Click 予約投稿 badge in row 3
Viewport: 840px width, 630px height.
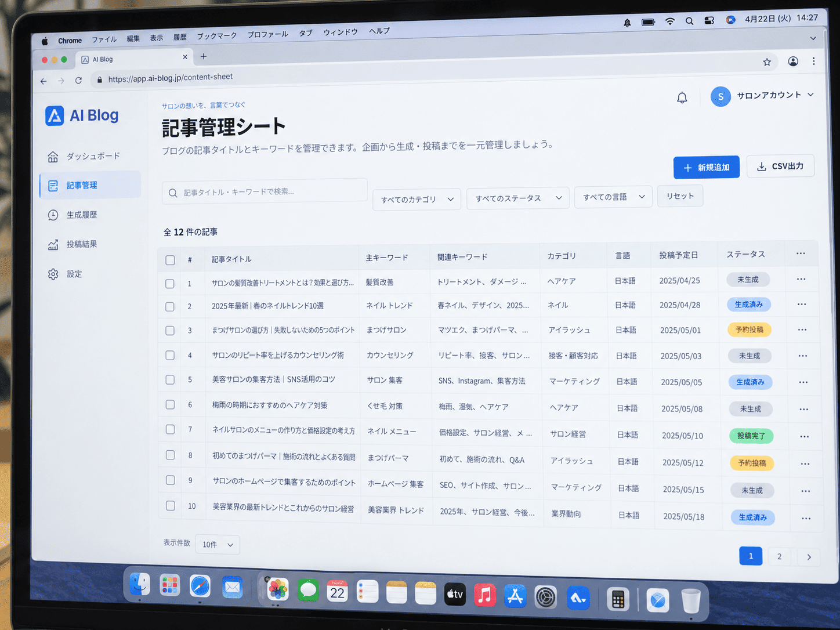click(x=750, y=330)
